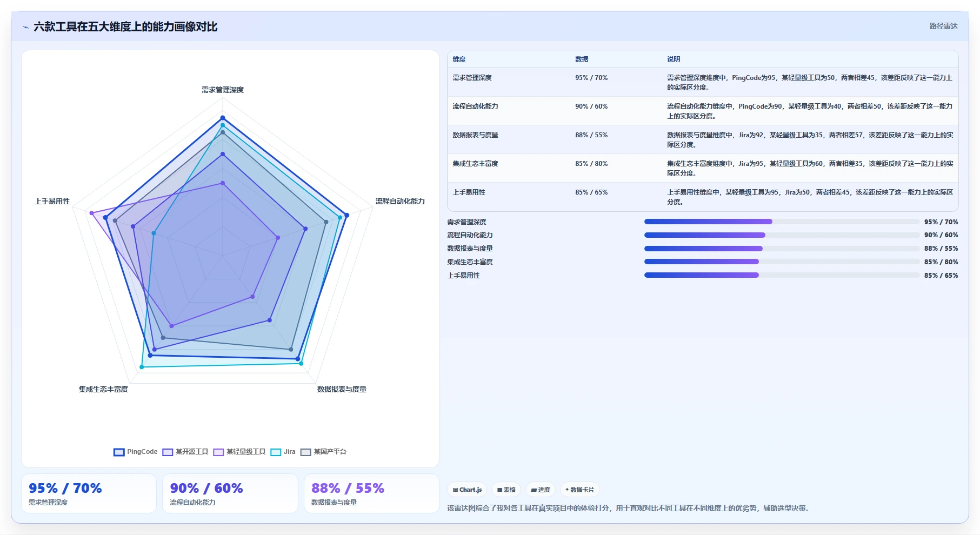The image size is (980, 535).
Task: Click the PingCode data point on the 需求管理深度 axis
Action: (x=222, y=118)
